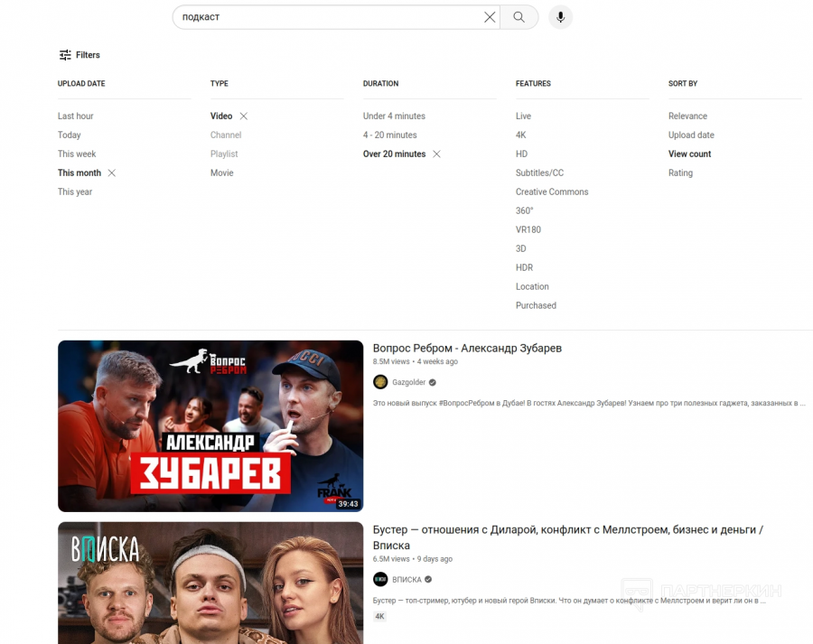Sort results by View count

[x=689, y=154]
